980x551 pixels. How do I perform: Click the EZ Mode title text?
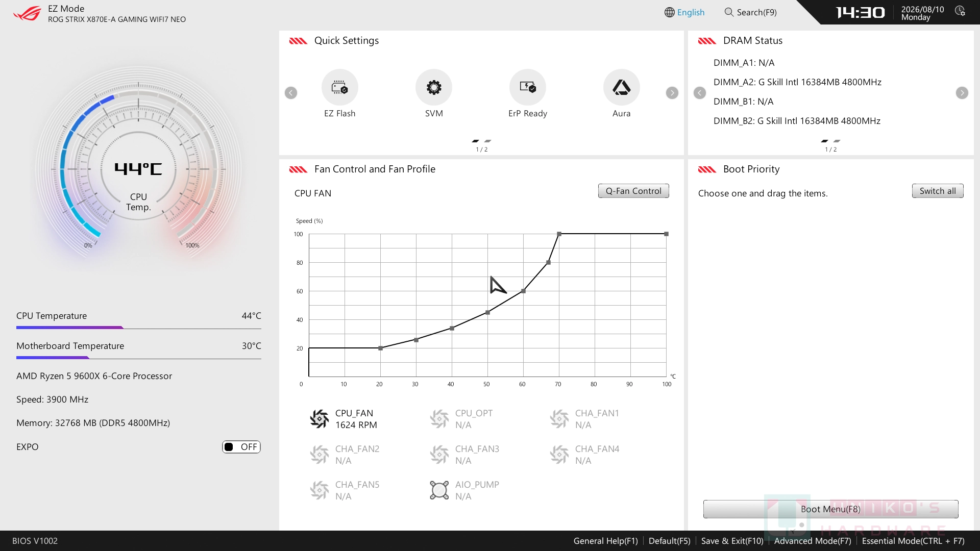tap(66, 9)
